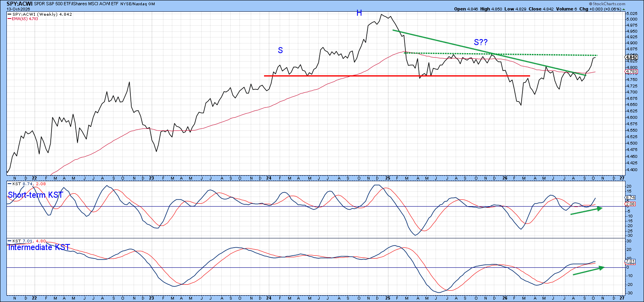
Task: Click the SPY:ACWI ticker title
Action: click(19, 4)
